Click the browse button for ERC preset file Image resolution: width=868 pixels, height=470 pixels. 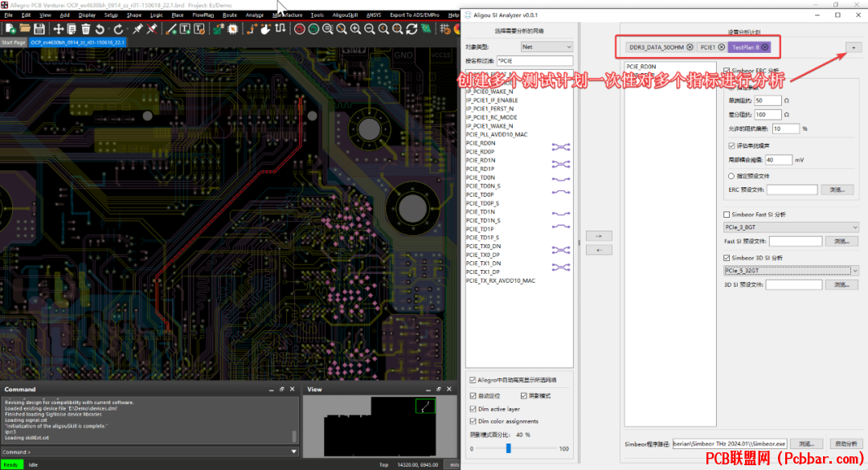837,190
